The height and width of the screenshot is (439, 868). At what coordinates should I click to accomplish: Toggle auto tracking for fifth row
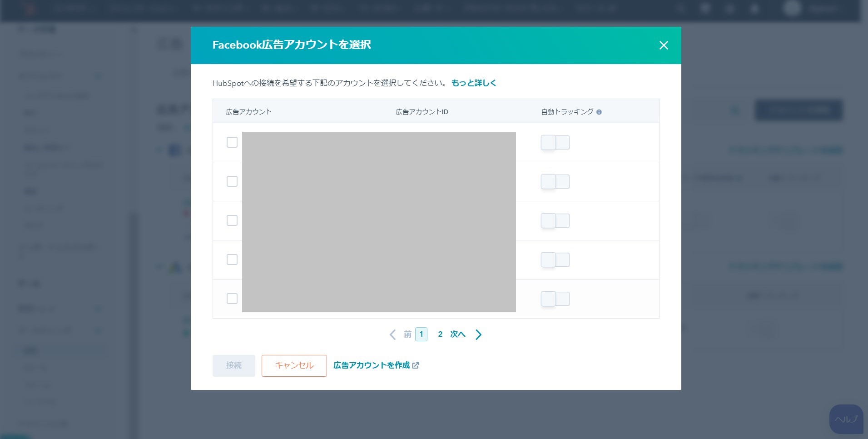555,299
